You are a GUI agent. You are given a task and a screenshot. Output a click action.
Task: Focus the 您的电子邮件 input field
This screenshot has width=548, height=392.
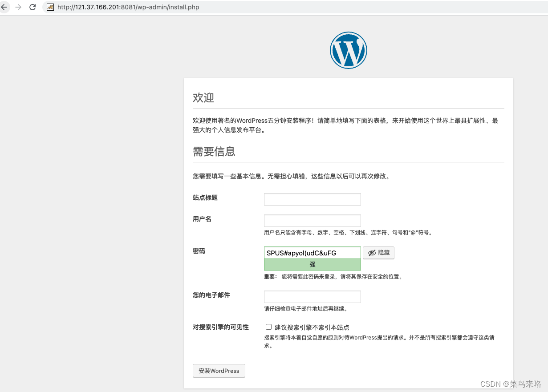312,297
